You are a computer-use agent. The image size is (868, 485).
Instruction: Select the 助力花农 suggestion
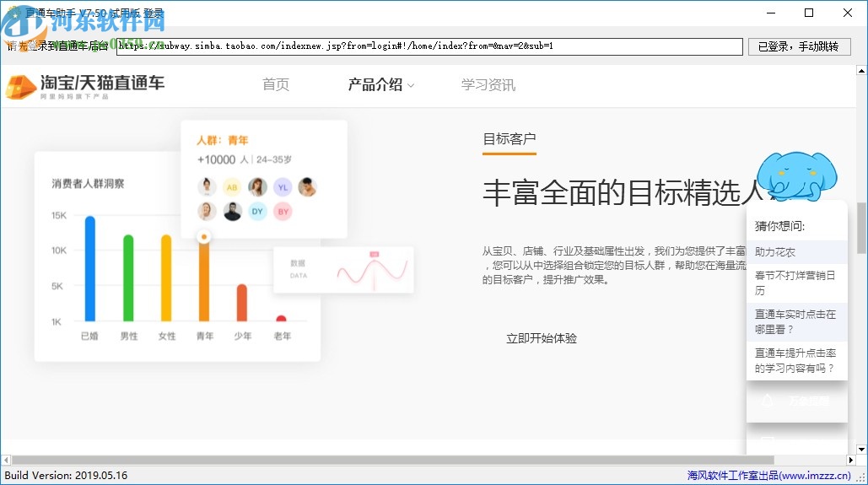(796, 252)
